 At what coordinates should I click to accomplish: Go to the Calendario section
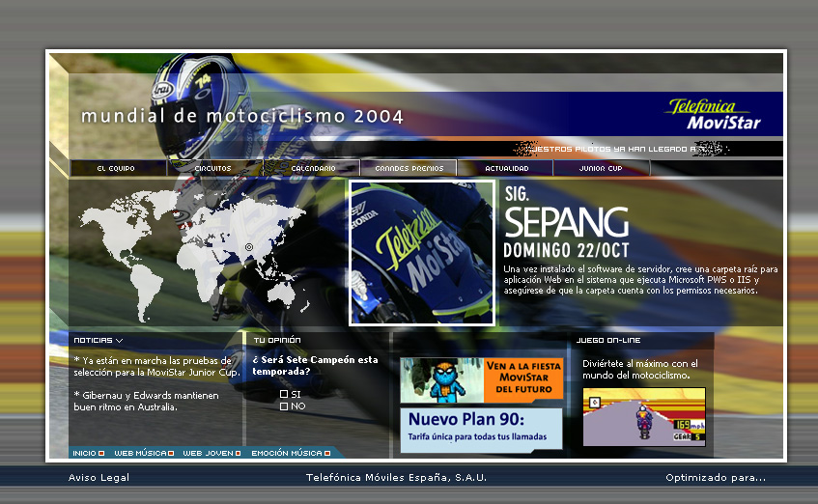pos(311,168)
